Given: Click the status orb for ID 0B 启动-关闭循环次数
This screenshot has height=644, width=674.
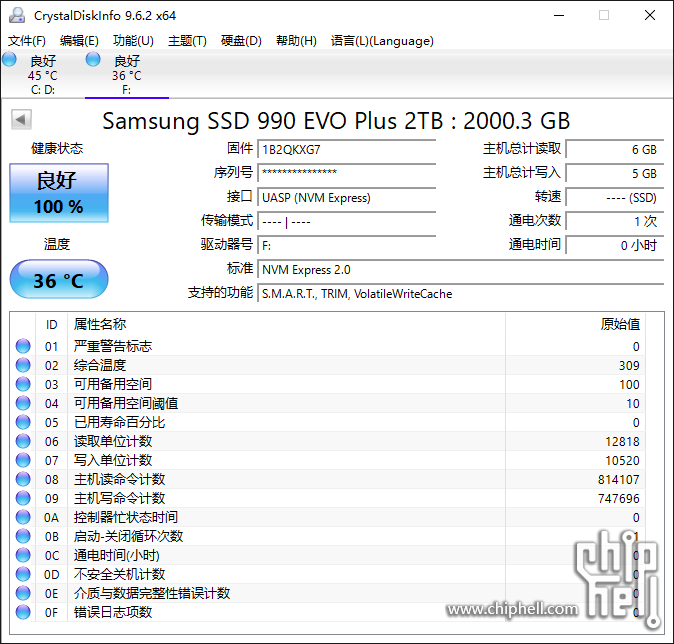Looking at the screenshot, I should 23,536.
